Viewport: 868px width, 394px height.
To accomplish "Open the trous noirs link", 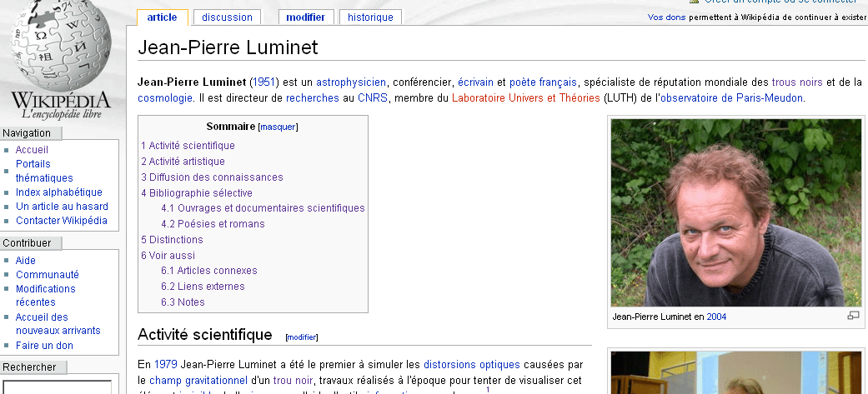I will point(797,82).
